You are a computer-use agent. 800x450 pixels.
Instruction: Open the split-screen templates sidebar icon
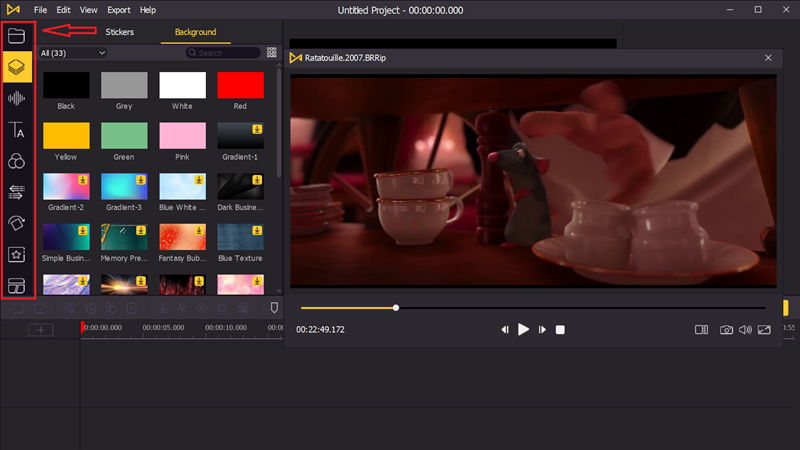click(16, 286)
